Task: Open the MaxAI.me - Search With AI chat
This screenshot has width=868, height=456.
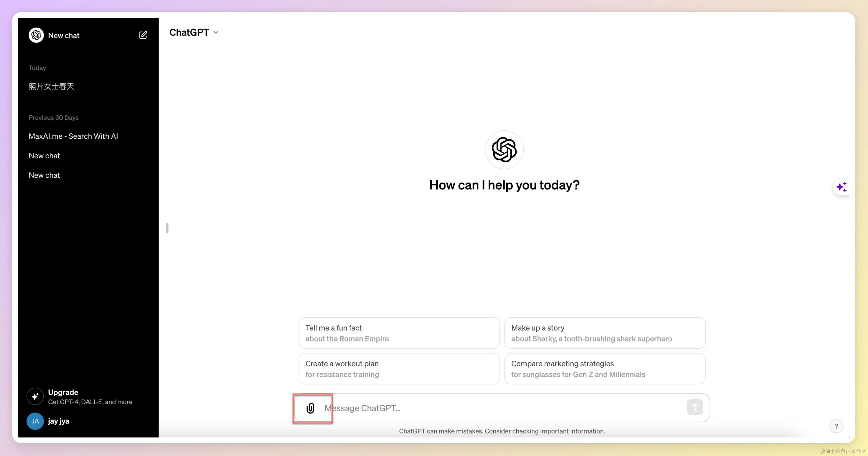Action: tap(73, 136)
